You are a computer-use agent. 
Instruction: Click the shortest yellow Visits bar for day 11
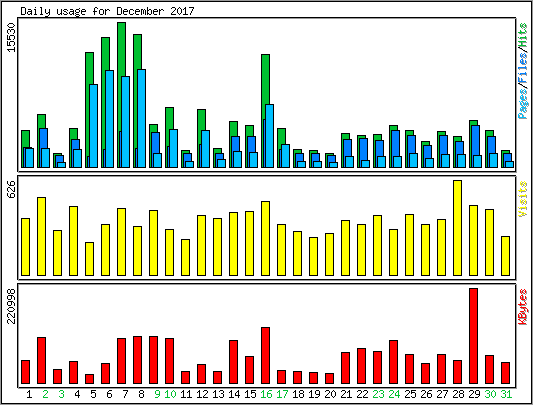(x=185, y=257)
